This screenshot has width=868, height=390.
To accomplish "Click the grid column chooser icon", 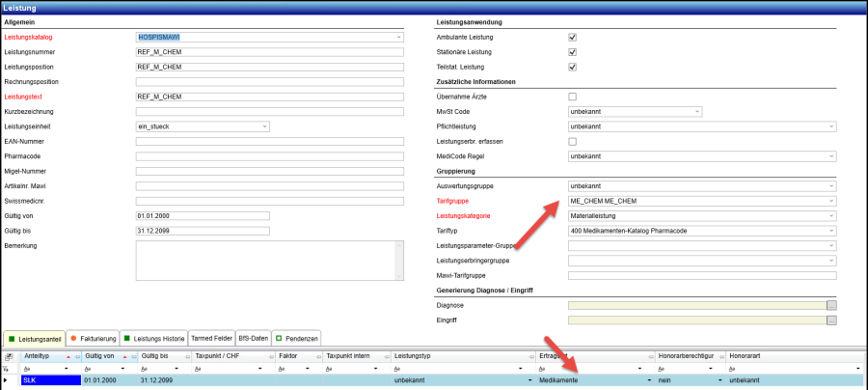I will pos(9,356).
